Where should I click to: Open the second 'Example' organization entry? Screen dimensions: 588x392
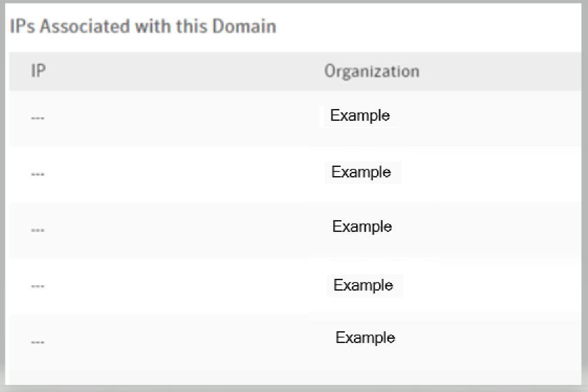(x=361, y=172)
